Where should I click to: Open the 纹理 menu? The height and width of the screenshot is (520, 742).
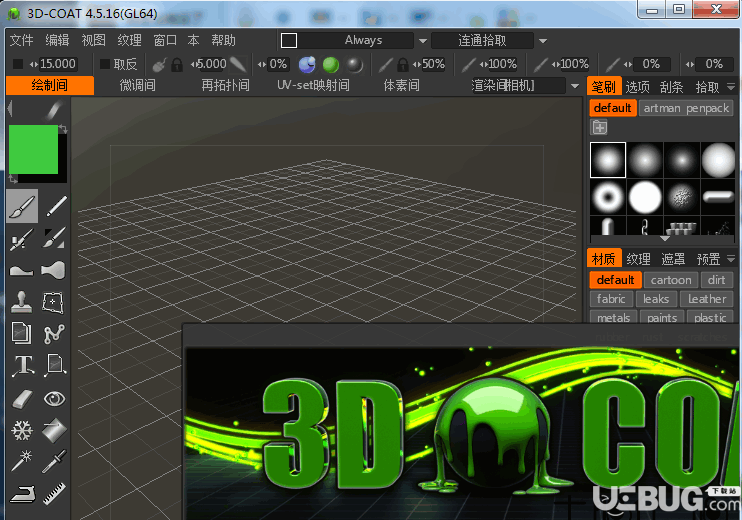129,40
